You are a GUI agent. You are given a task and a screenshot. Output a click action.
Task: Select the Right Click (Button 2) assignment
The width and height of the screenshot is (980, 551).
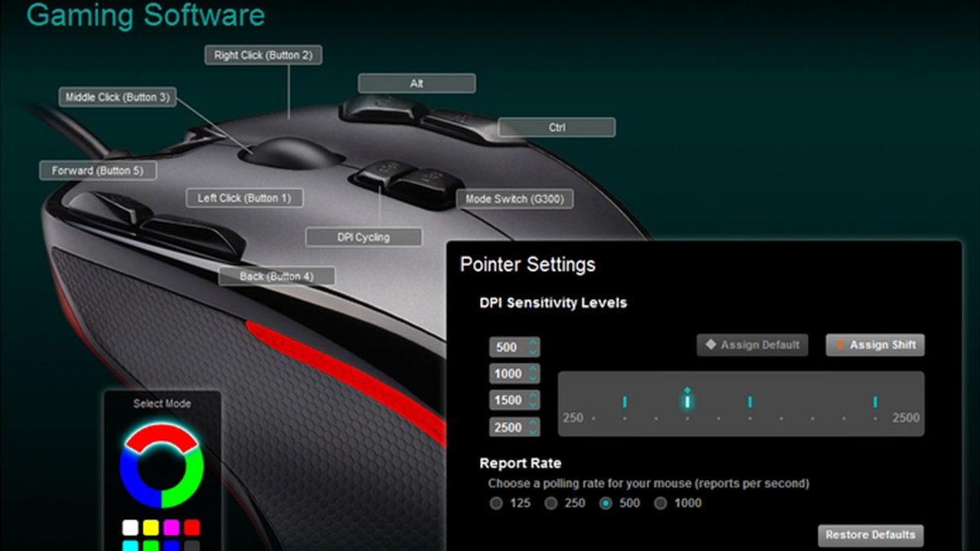pos(263,56)
